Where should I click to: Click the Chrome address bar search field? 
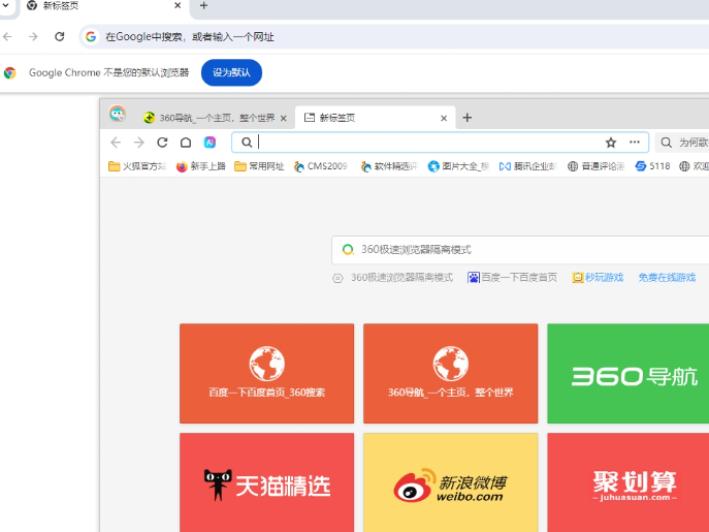(393, 37)
